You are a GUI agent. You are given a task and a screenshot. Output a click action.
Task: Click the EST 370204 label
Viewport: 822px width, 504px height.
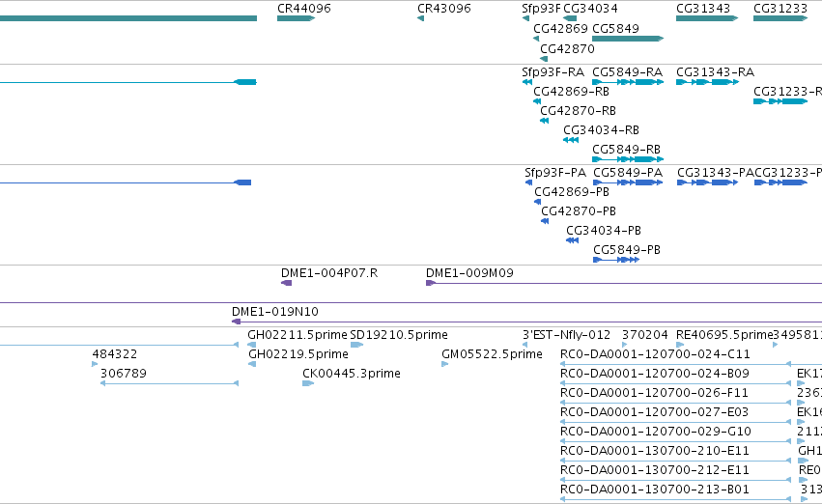click(x=645, y=335)
